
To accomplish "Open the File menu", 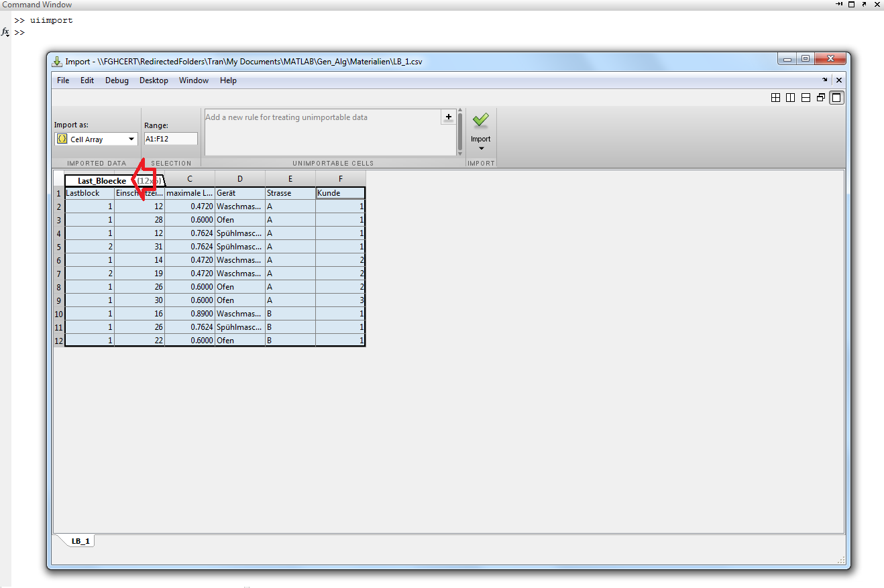I will (63, 80).
